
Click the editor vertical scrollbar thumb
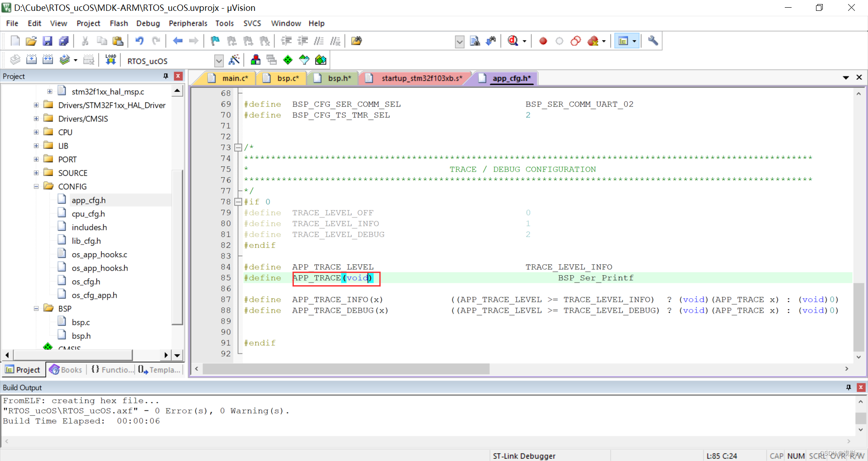[x=859, y=317]
